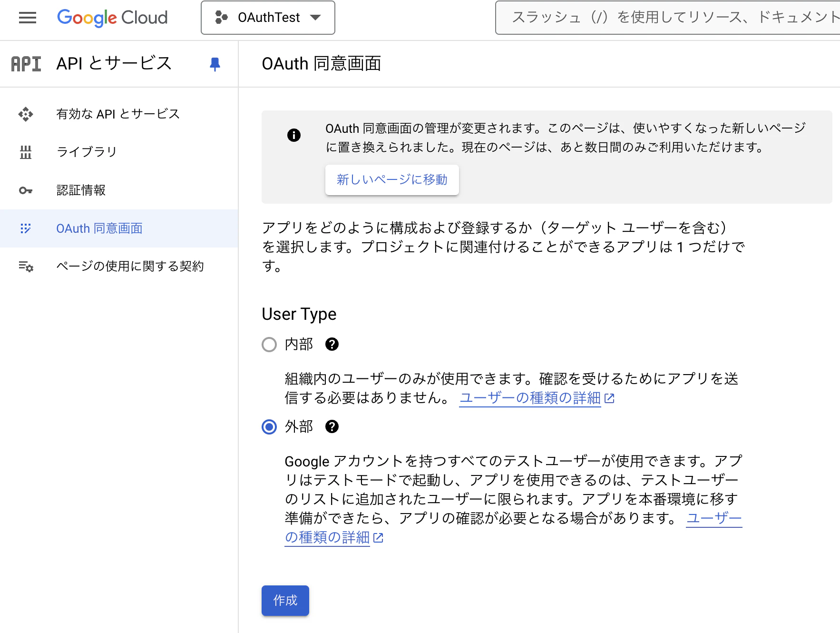Click the 作成 button
Screen dimensions: 840x633
point(285,601)
